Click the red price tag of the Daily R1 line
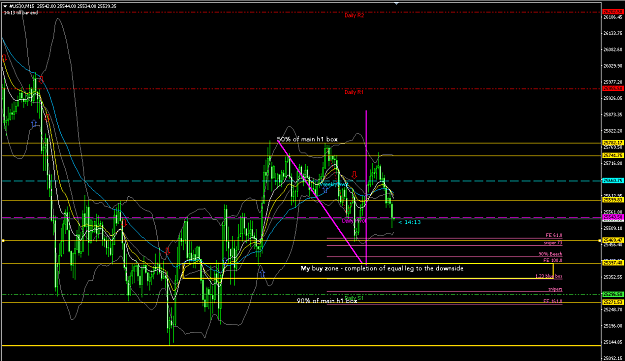Screen dimensions: 625x361 (x=613, y=88)
